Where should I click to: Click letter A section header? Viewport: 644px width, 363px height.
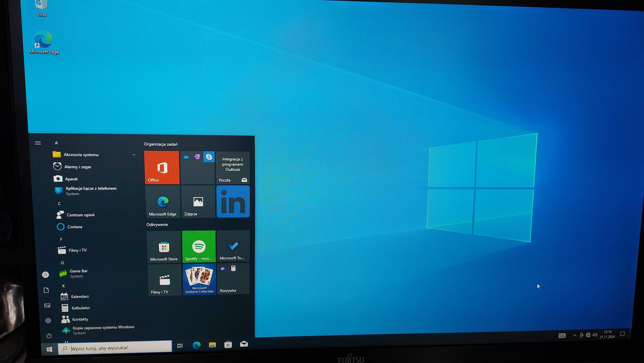57,143
